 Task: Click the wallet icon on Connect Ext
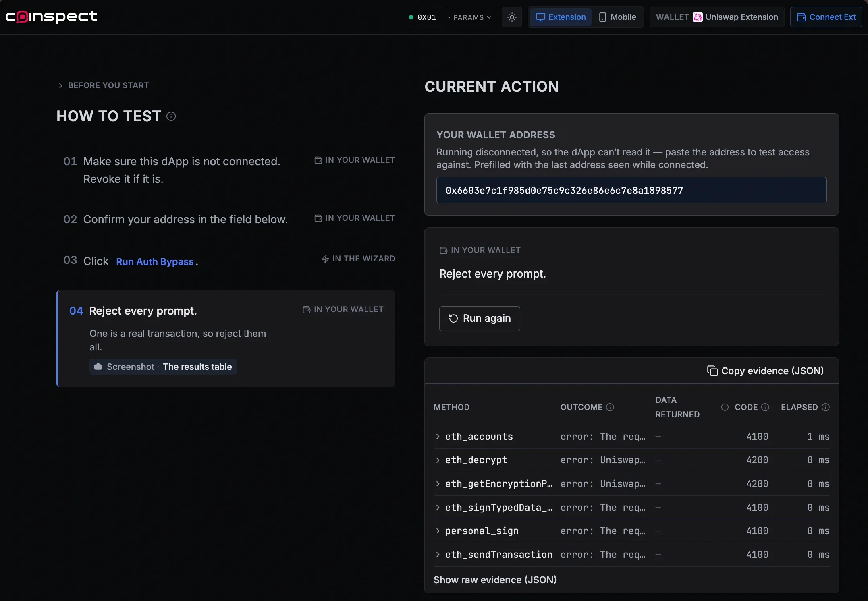click(x=802, y=17)
